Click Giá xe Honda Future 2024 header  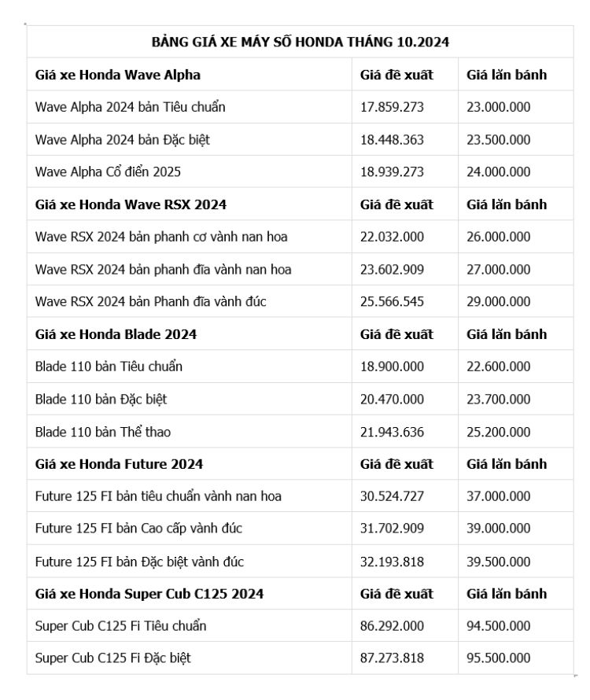click(119, 464)
